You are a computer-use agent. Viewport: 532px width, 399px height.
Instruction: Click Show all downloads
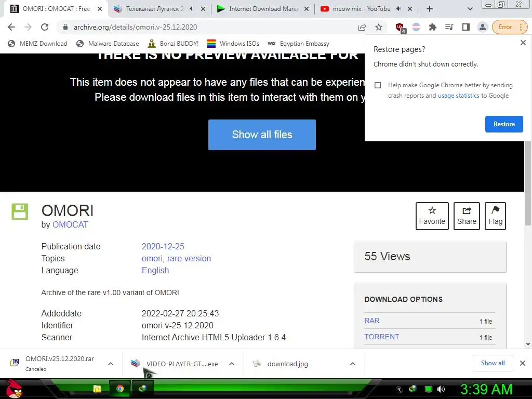[x=493, y=363]
